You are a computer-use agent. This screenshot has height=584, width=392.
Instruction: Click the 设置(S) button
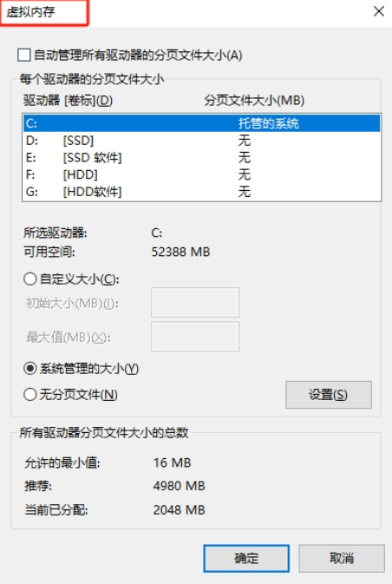click(x=329, y=395)
